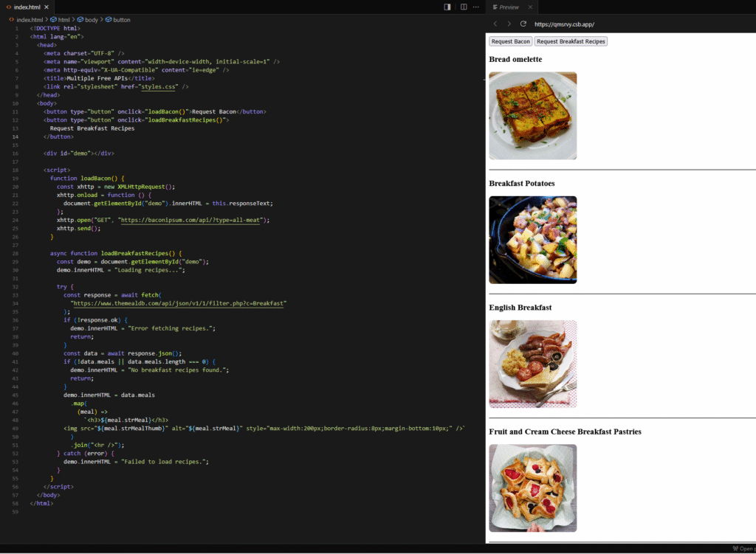This screenshot has height=554, width=756.
Task: Click the split editor icon
Action: [x=464, y=7]
